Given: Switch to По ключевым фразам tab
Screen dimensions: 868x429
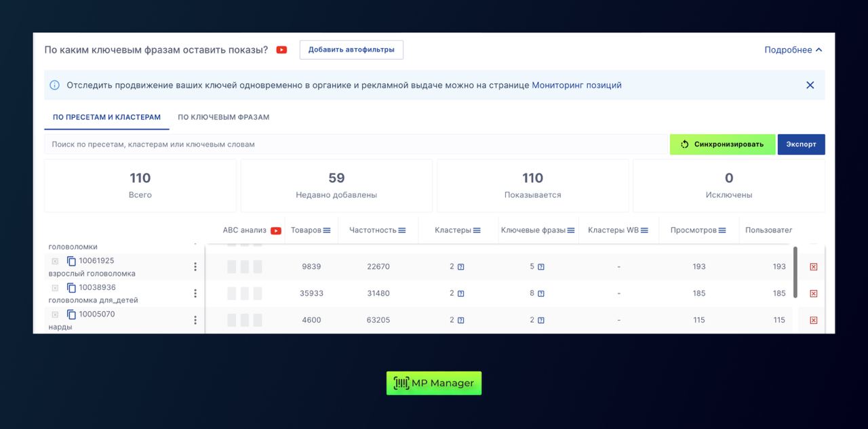Looking at the screenshot, I should [224, 117].
